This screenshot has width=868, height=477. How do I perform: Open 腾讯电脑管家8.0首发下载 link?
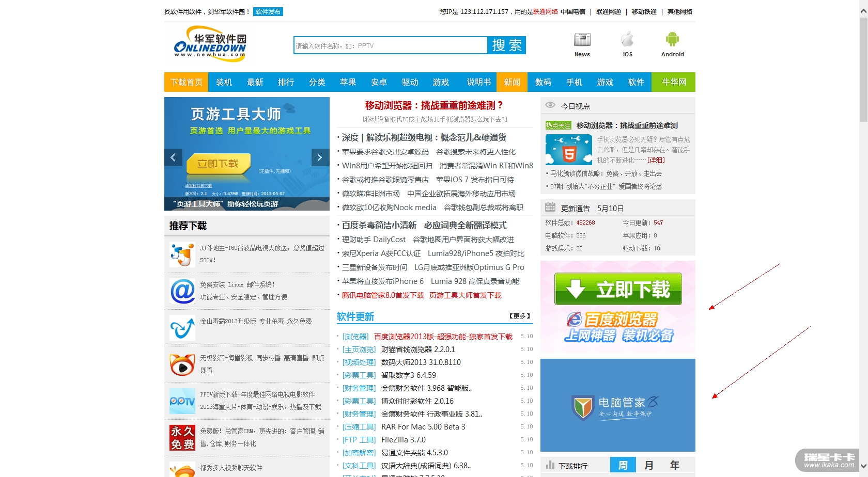[x=383, y=295]
